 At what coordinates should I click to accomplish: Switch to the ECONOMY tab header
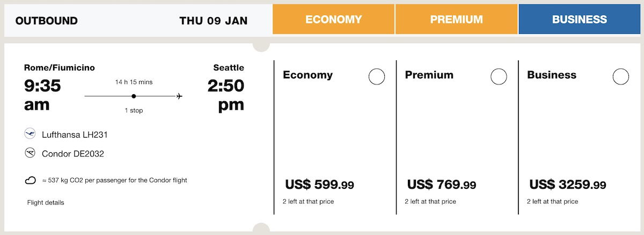[x=334, y=19]
